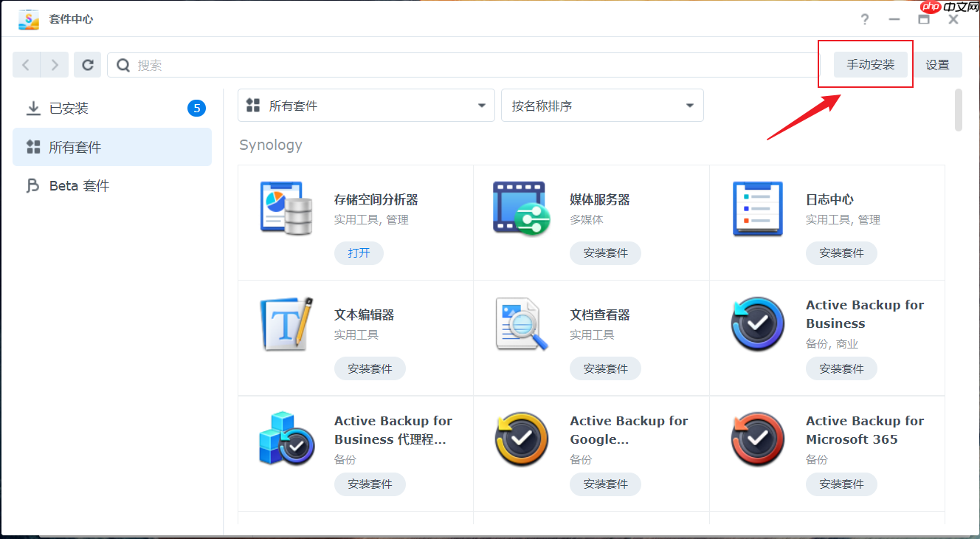Click the search magnifier icon
This screenshot has width=980, height=539.
pyautogui.click(x=124, y=65)
